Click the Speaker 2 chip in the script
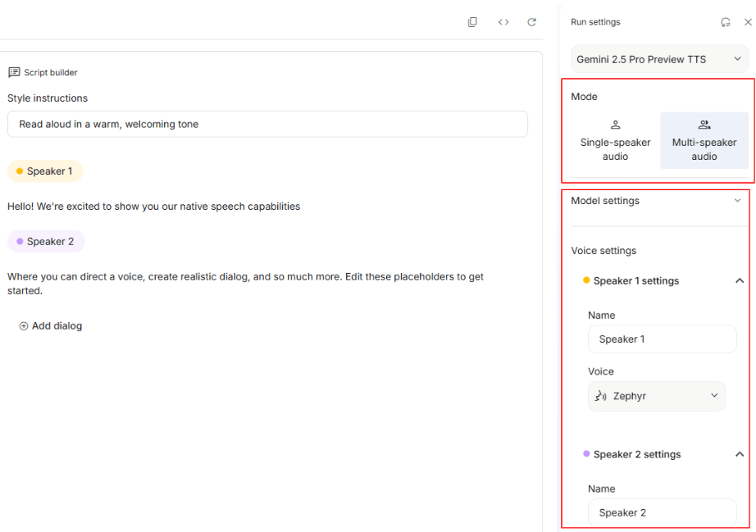The width and height of the screenshot is (756, 532). [x=46, y=242]
